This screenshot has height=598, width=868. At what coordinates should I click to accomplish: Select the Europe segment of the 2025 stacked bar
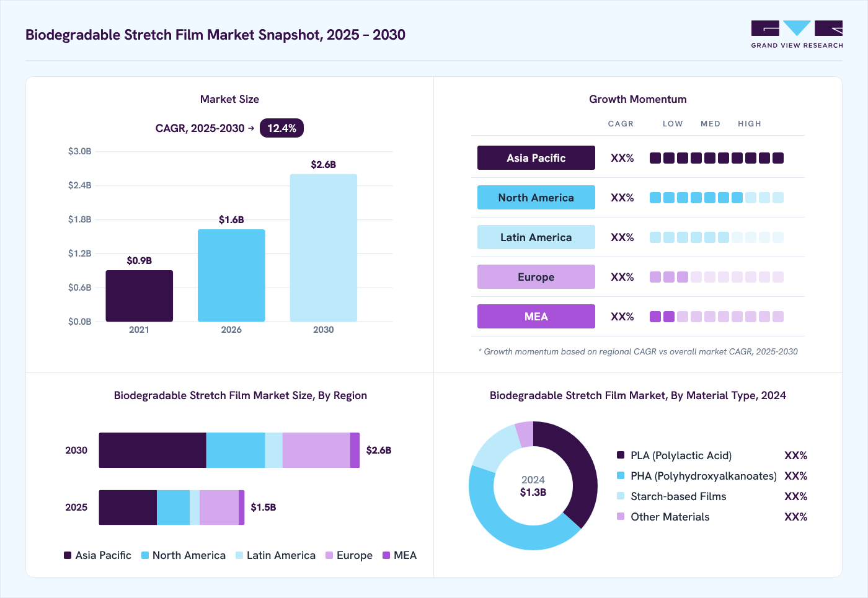click(219, 508)
